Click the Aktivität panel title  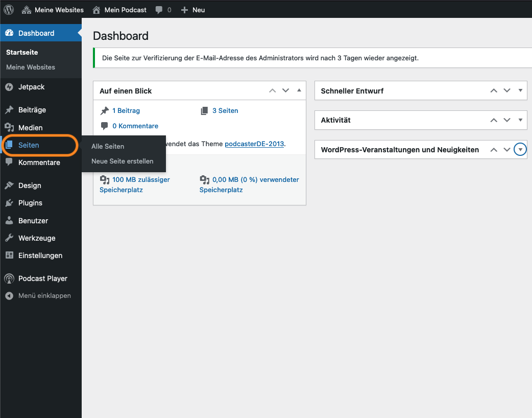tap(335, 120)
